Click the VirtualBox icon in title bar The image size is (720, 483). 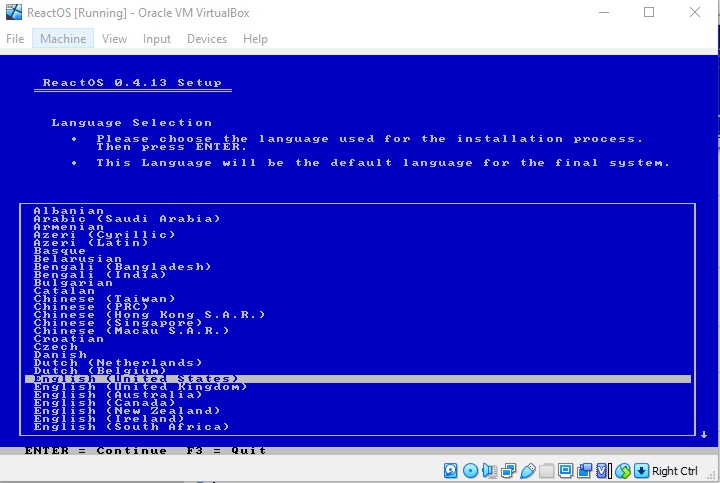pos(14,12)
